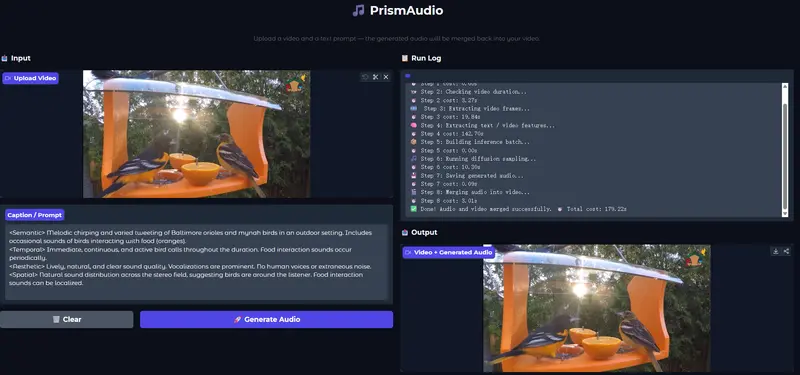Image resolution: width=800 pixels, height=375 pixels.
Task: Click the Output section heading
Action: pyautogui.click(x=424, y=232)
